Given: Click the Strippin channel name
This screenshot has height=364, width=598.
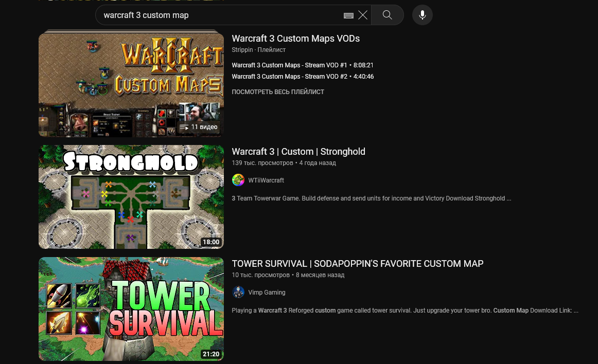Looking at the screenshot, I should (242, 50).
